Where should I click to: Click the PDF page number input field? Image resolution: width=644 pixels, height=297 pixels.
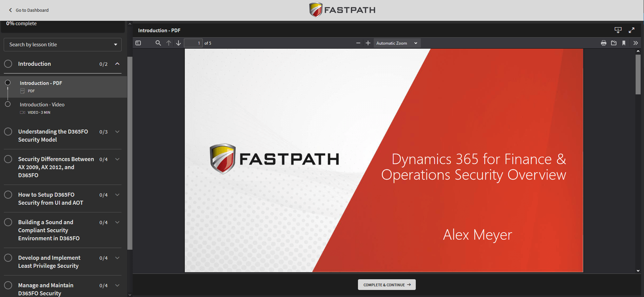pyautogui.click(x=193, y=43)
